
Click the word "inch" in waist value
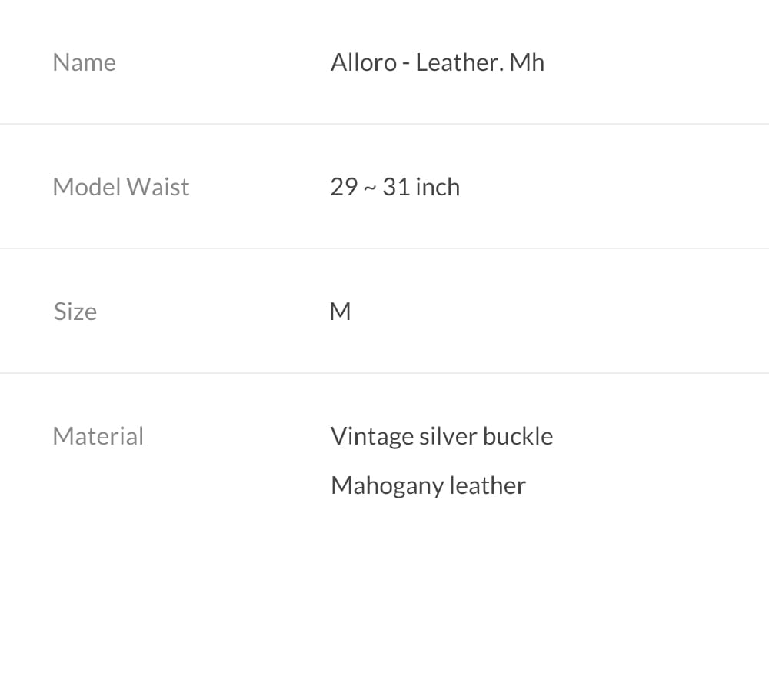[438, 187]
